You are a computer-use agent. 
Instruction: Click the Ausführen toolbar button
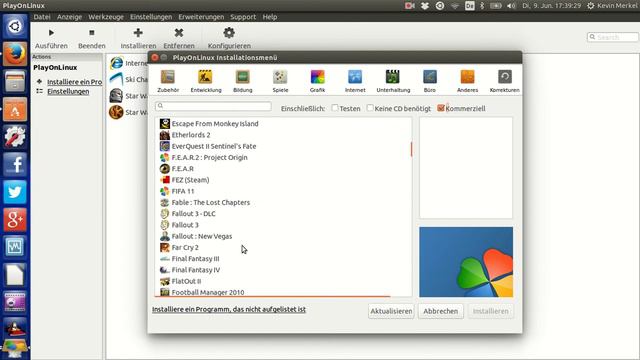(51, 38)
